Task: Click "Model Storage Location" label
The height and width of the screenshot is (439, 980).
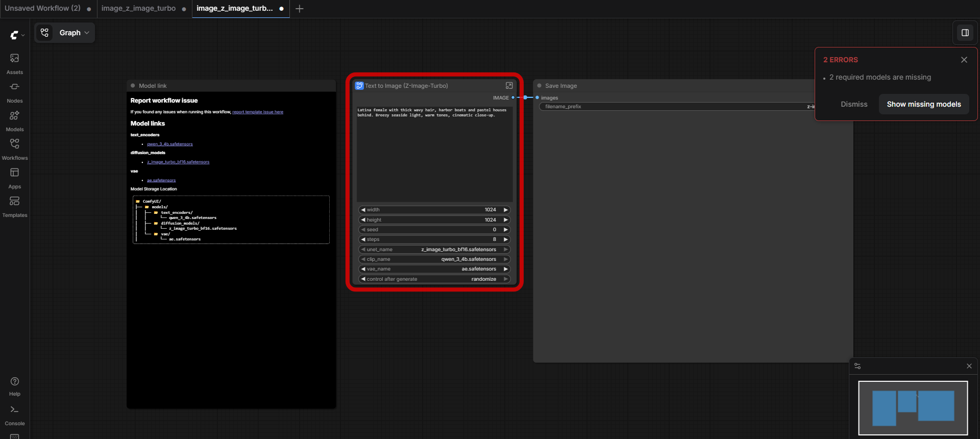Action: [x=154, y=189]
